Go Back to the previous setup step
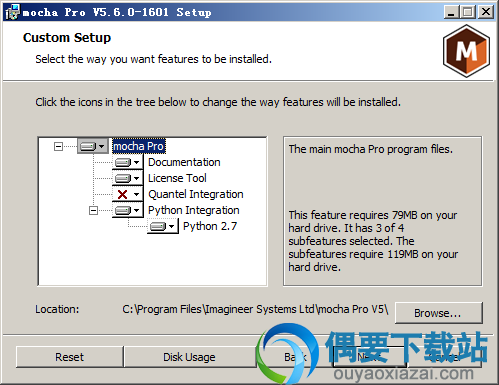499x385 pixels. 295,357
